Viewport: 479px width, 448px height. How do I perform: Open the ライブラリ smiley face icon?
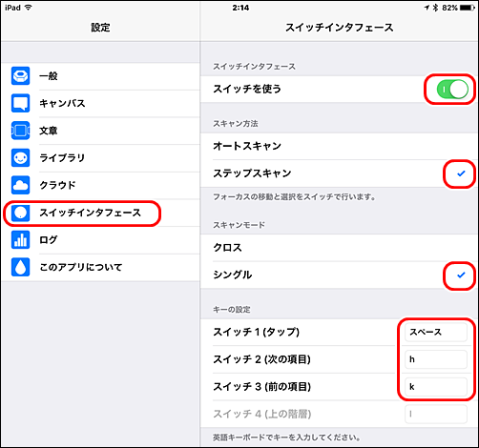[x=20, y=158]
